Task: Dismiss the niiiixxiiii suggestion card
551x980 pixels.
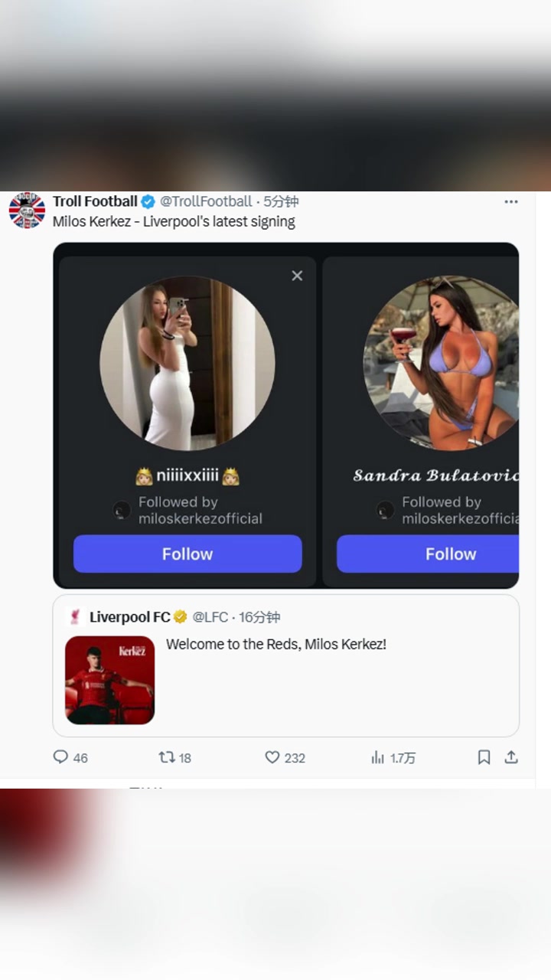Action: 297,276
